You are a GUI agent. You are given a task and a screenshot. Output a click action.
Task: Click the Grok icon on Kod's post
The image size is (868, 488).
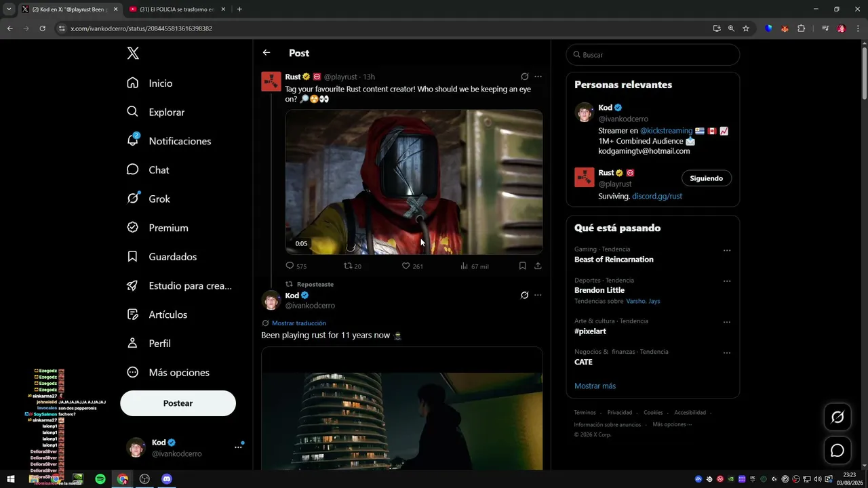coord(524,296)
